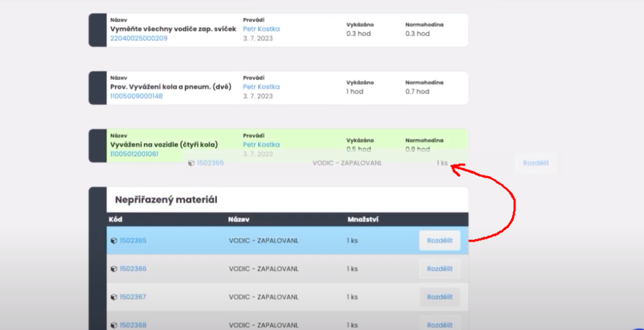Click the package icon beside code 1502367
This screenshot has height=330, width=644.
114,297
